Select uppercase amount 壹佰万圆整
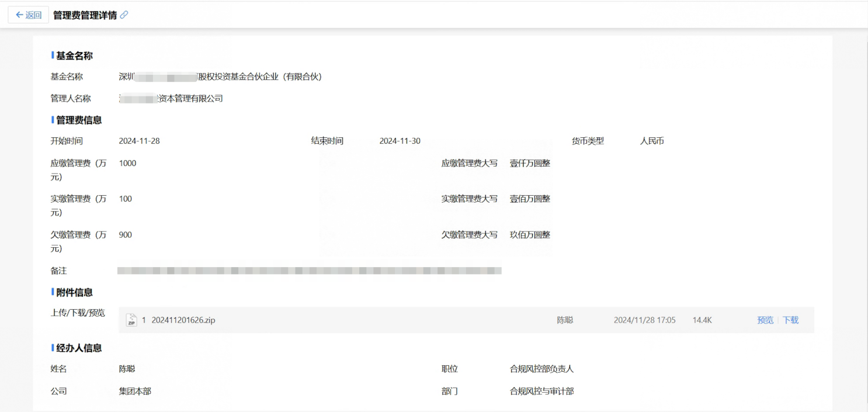 click(530, 199)
